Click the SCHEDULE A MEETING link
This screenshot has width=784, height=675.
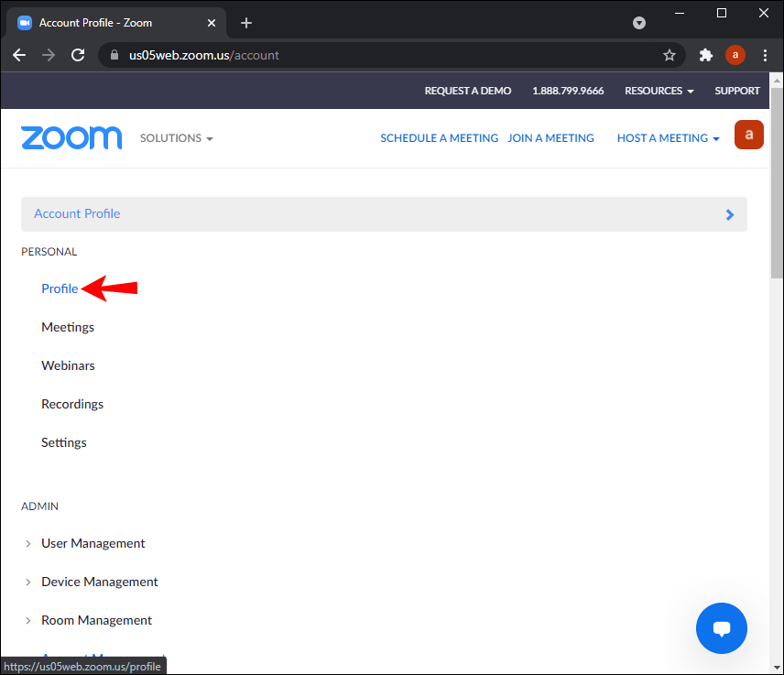coord(439,137)
